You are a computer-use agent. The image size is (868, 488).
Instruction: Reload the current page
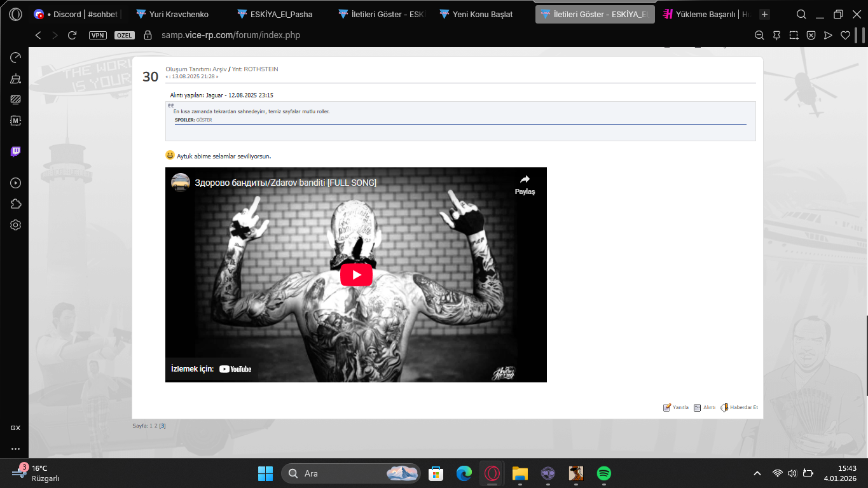[x=72, y=35]
